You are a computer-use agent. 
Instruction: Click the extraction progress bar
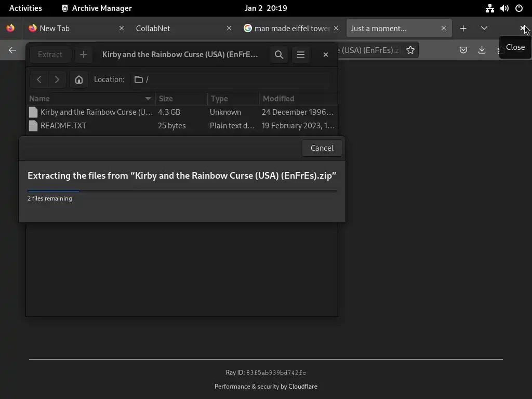point(182,191)
